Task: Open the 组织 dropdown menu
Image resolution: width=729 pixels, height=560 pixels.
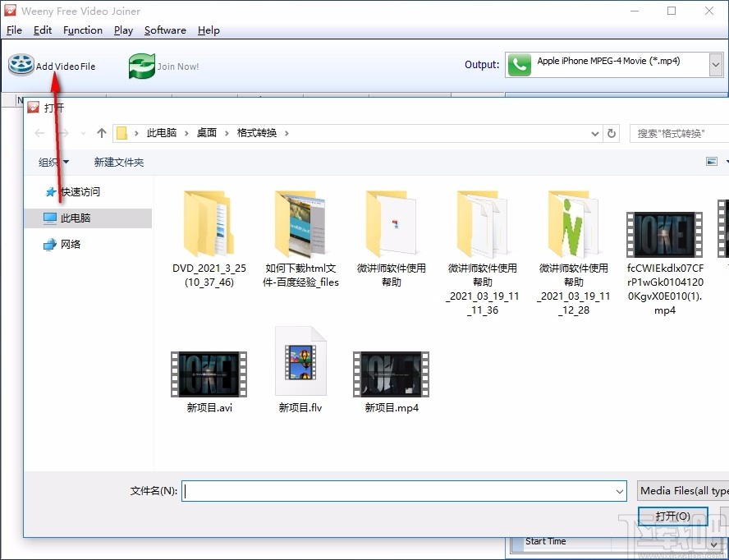Action: coord(52,162)
